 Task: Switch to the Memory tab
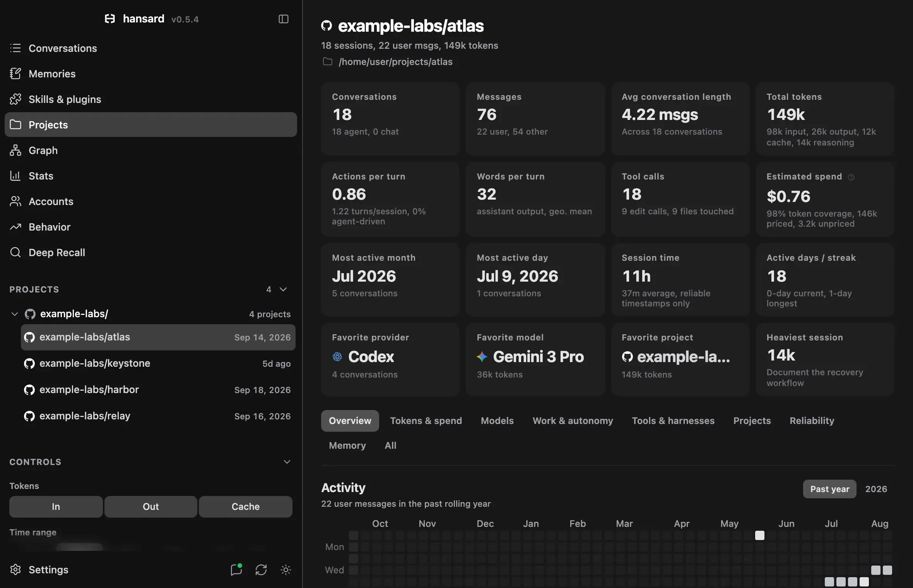point(347,445)
